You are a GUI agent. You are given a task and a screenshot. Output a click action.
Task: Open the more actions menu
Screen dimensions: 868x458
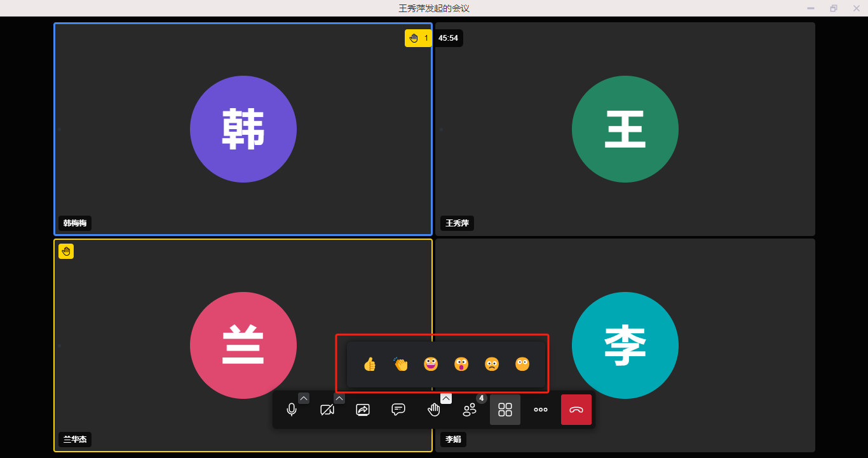541,410
